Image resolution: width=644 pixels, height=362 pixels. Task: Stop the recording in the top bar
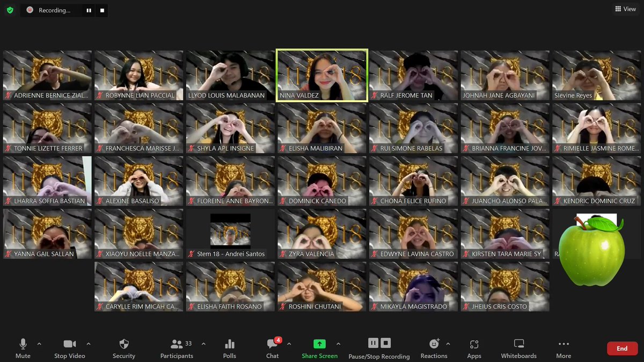(101, 10)
